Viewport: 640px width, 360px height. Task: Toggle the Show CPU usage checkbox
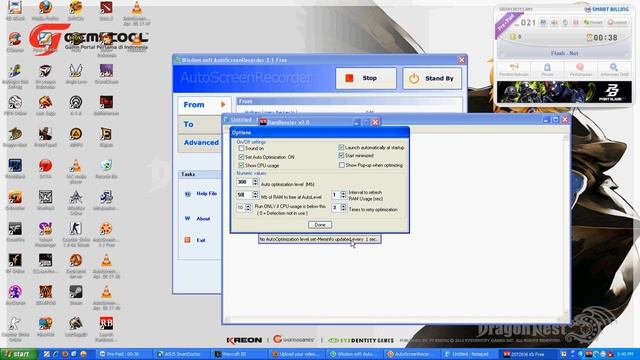coord(241,165)
